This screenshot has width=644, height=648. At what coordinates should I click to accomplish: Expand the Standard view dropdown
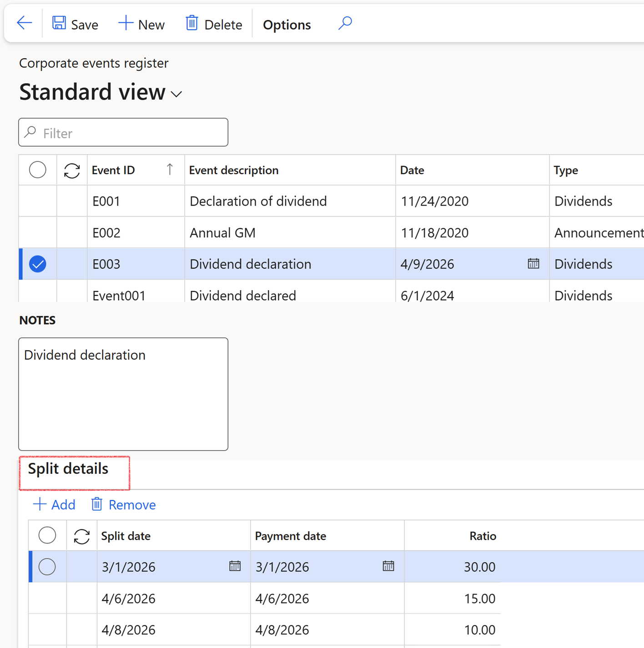(176, 94)
